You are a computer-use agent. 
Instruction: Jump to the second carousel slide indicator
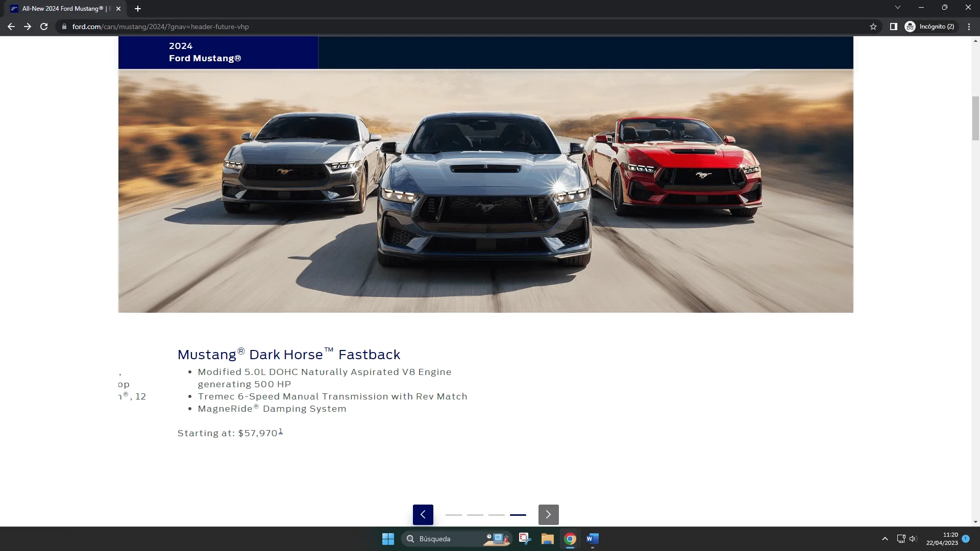click(475, 515)
